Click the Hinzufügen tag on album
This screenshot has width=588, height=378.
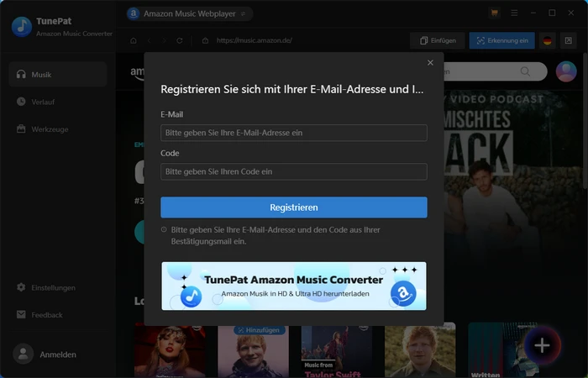tap(259, 330)
